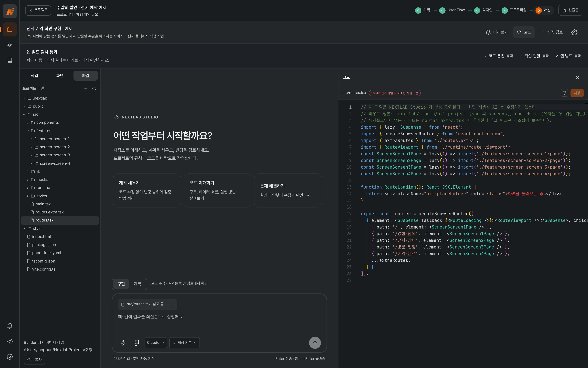This screenshot has height=368, width=588.
Task: Open the sidebar settings gear
Action: pos(10,357)
